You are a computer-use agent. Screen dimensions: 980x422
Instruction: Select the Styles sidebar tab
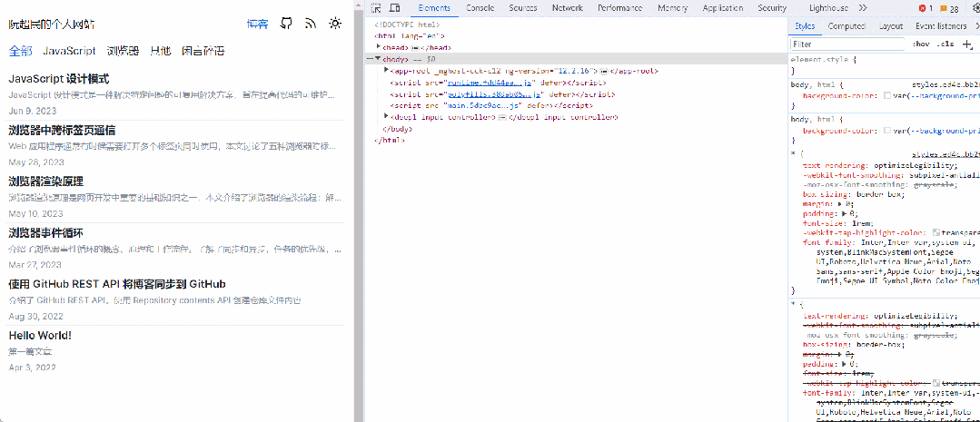click(805, 26)
